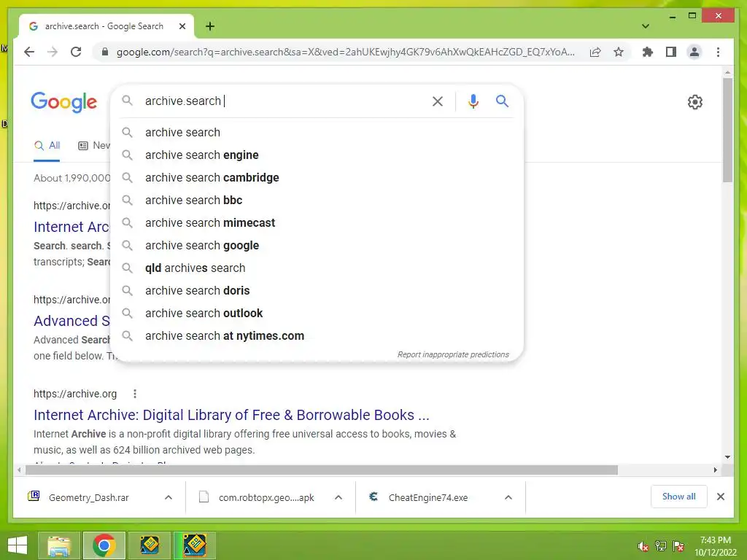Select suggestion 'archive search bbc'
The height and width of the screenshot is (560, 747).
[x=317, y=200]
